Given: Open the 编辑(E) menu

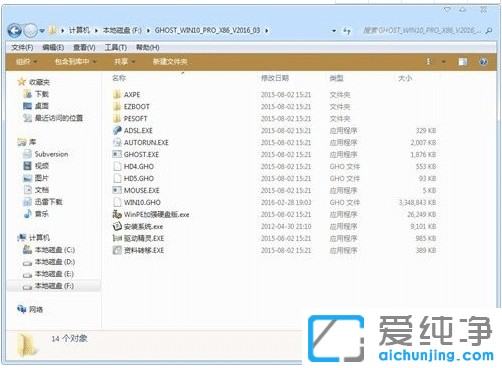Looking at the screenshot, I should coord(53,48).
